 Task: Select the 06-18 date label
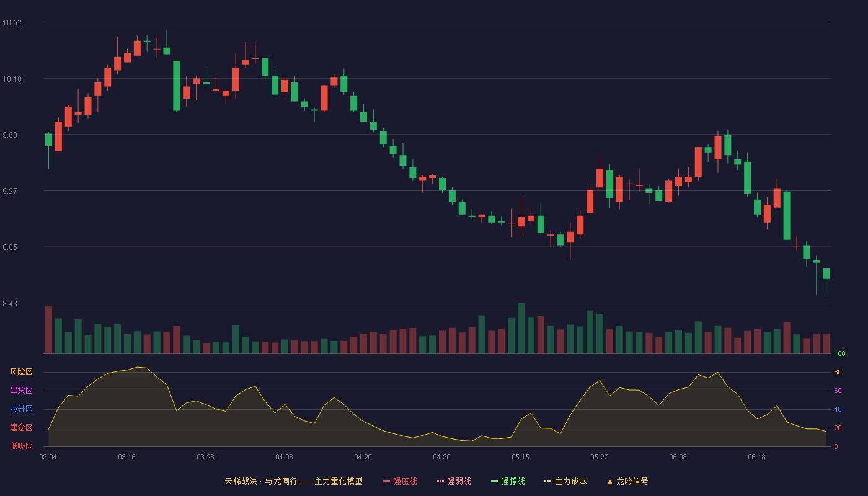pyautogui.click(x=756, y=457)
